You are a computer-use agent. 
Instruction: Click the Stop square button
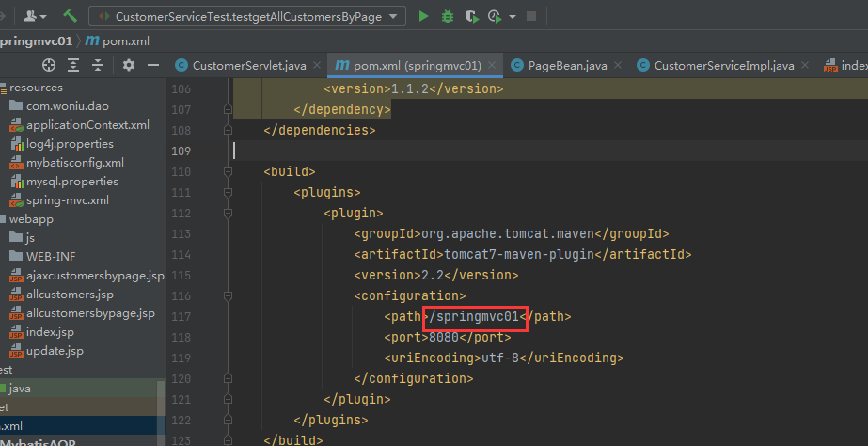531,16
